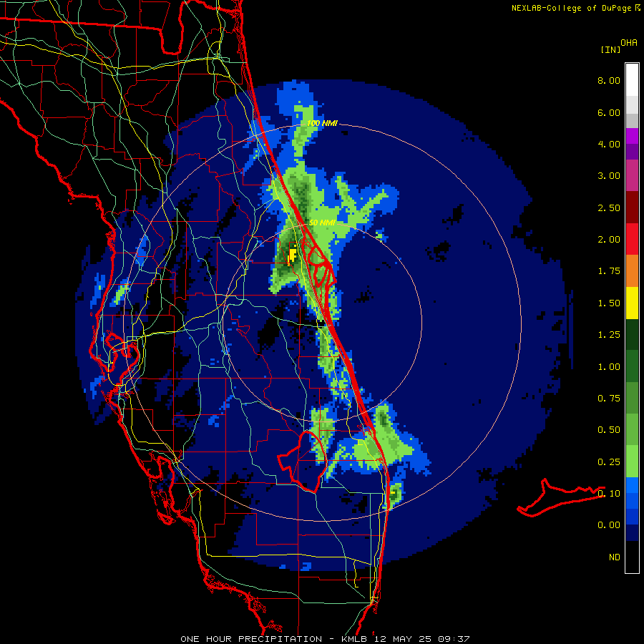
Task: Click the bright red swatch near 2.00
Action: point(632,239)
